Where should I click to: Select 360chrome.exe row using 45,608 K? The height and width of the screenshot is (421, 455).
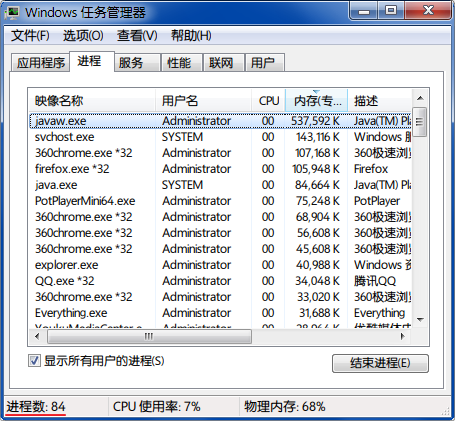[x=220, y=249]
